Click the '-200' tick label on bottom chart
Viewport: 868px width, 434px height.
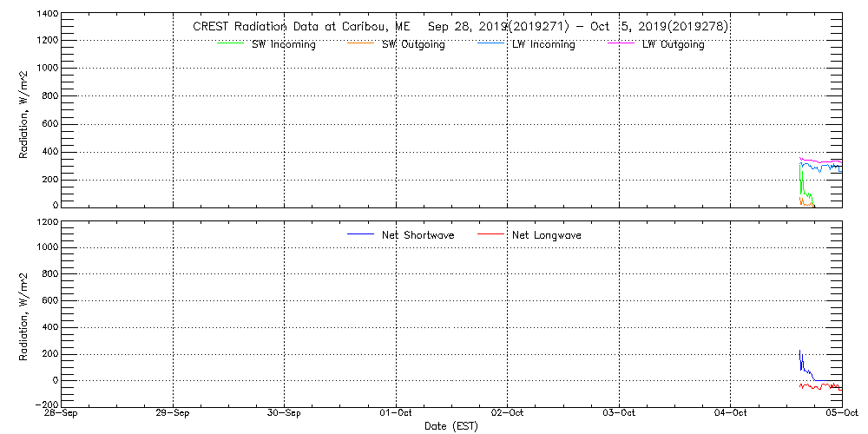click(47, 405)
